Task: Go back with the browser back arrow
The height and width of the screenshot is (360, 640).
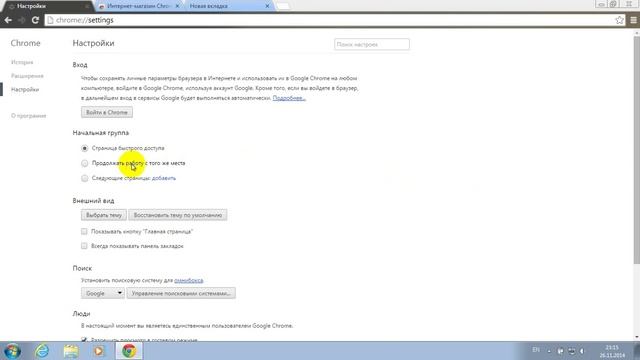Action: tap(8, 20)
